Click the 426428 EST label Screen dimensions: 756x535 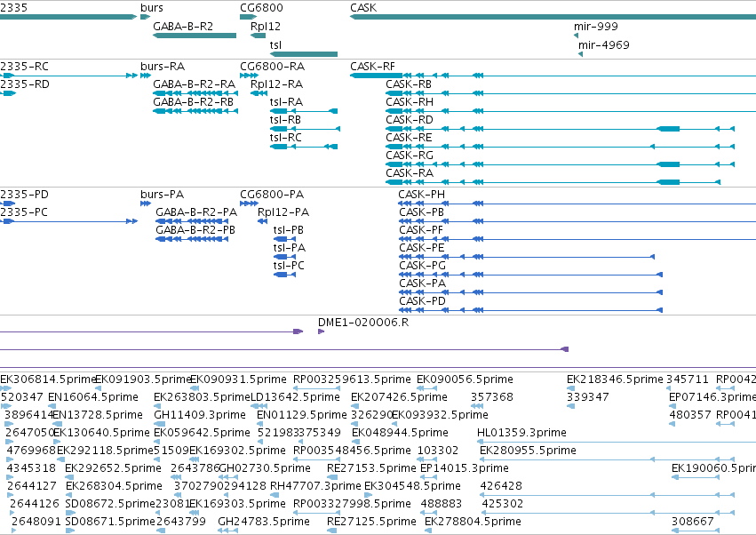[x=501, y=486]
